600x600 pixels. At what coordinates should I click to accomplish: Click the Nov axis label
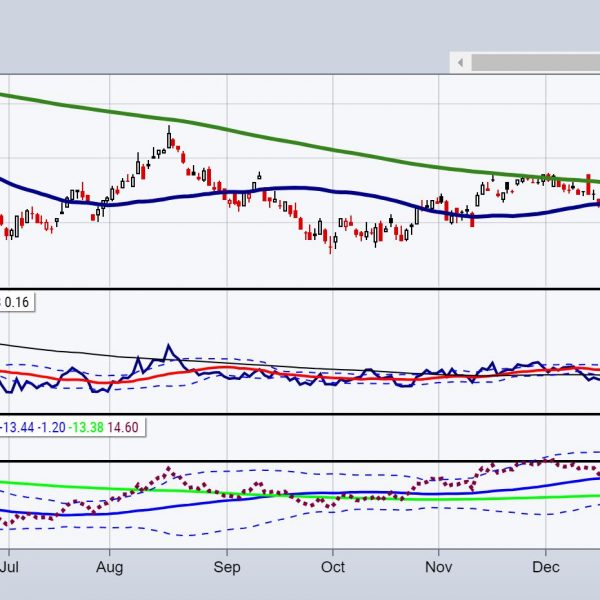(439, 567)
